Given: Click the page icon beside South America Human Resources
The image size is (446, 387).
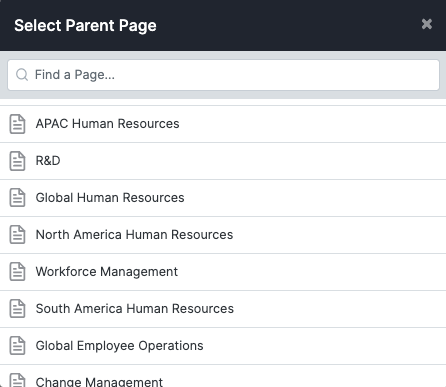Looking at the screenshot, I should 17,309.
